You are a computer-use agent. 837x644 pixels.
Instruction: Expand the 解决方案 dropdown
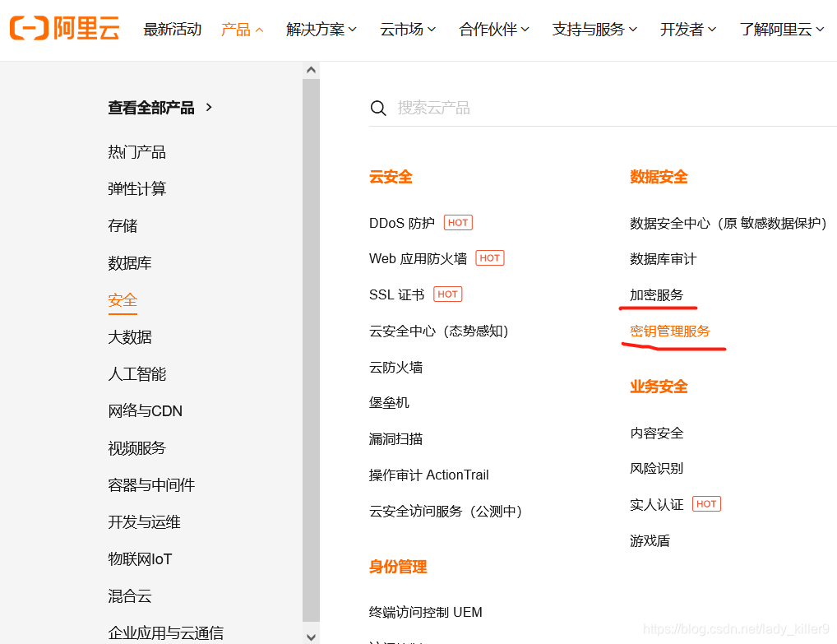point(321,30)
